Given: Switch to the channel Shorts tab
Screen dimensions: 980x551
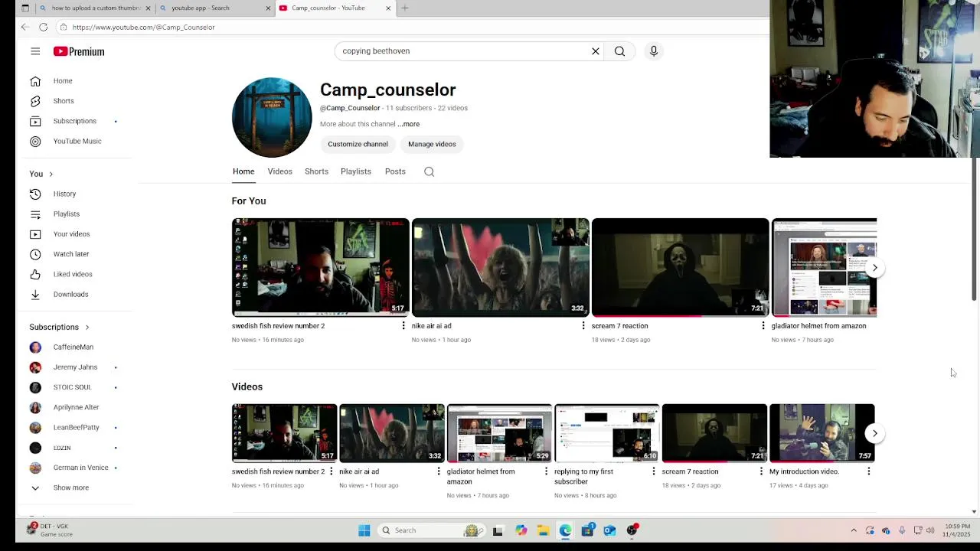Looking at the screenshot, I should pos(316,171).
